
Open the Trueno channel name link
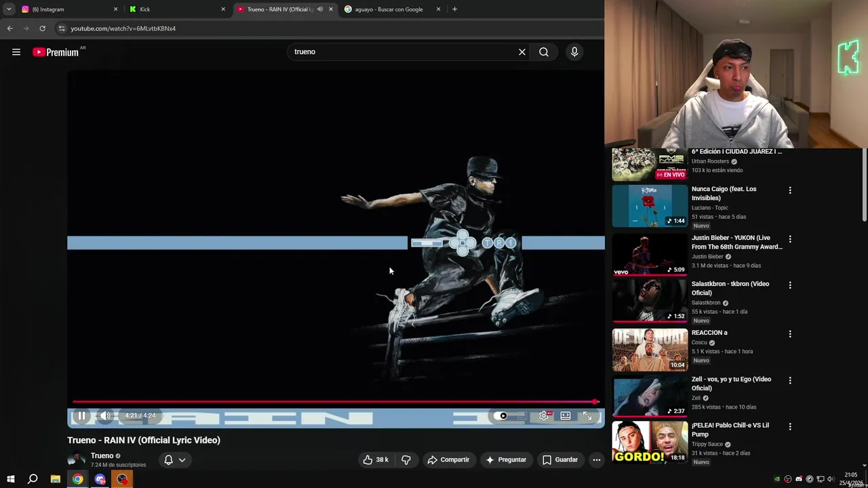(x=102, y=455)
